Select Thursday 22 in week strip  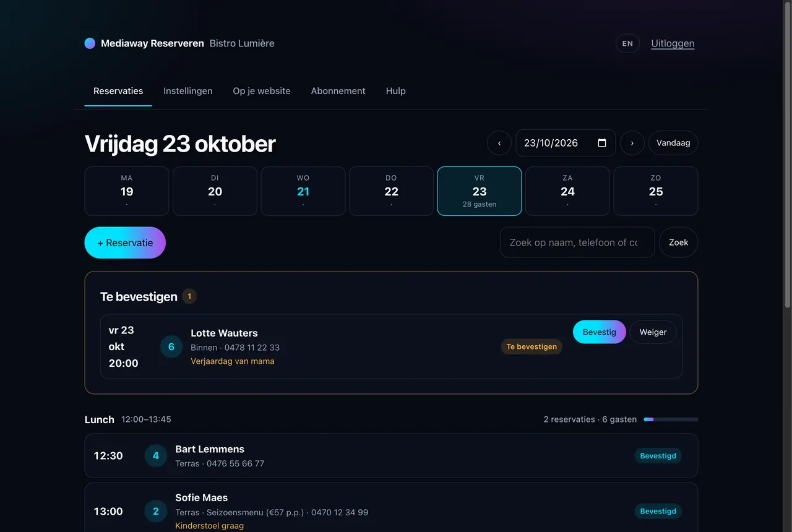click(x=391, y=191)
